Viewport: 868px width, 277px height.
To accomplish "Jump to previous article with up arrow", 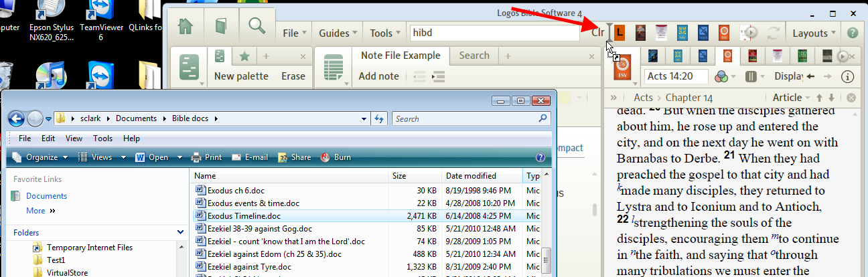I will coord(819,98).
